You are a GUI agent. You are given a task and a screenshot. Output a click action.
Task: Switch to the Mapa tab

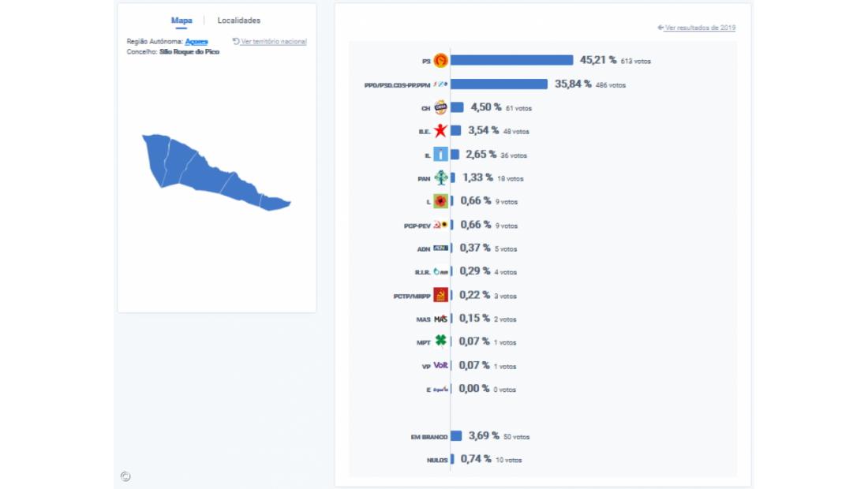181,21
